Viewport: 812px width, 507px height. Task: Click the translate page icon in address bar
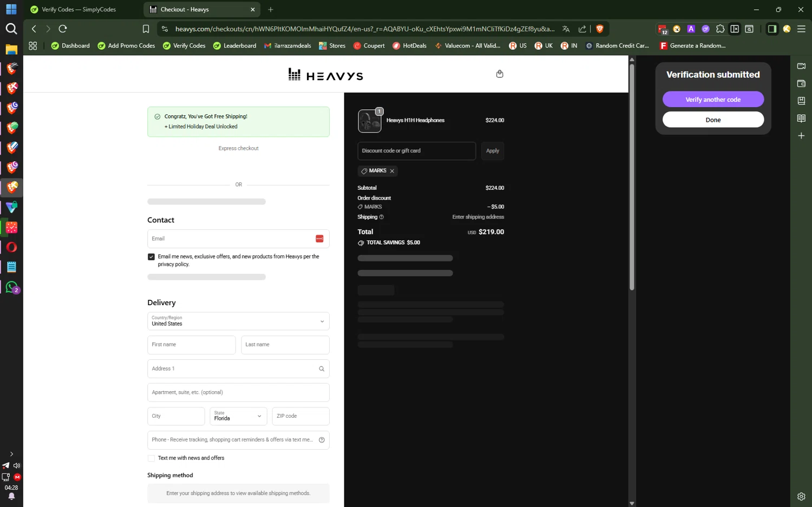566,29
